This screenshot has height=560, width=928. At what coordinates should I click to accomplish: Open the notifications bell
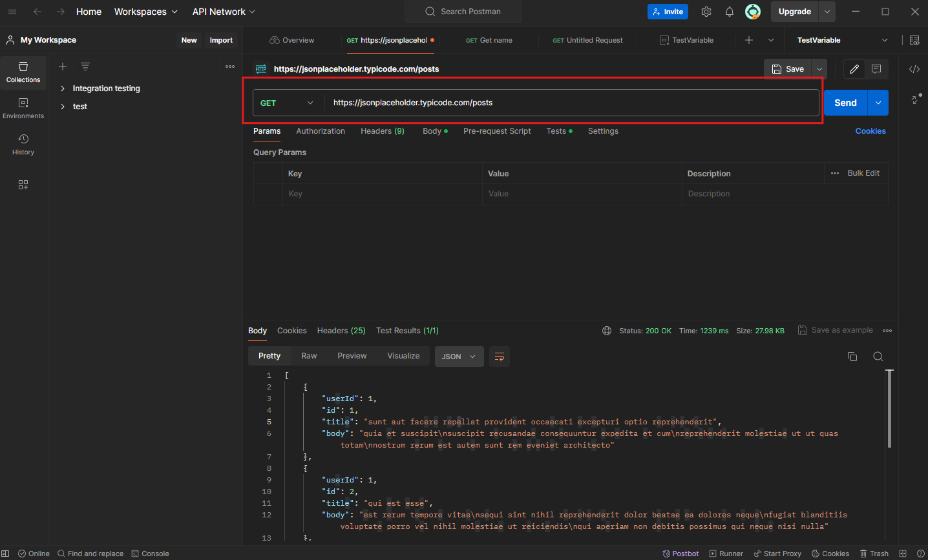730,12
